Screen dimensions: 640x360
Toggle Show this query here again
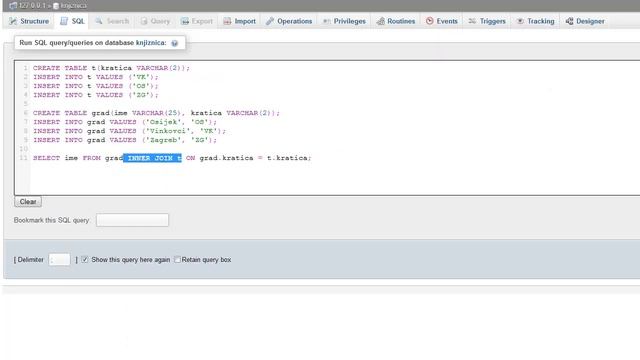[84, 260]
